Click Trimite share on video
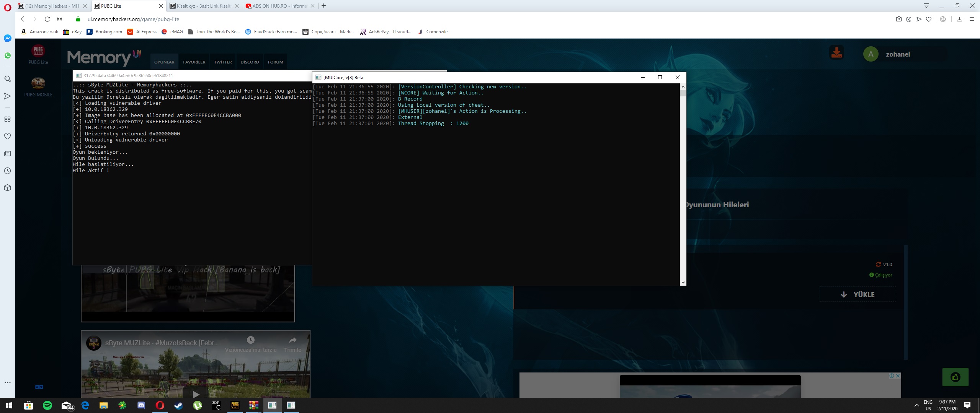Image resolution: width=980 pixels, height=413 pixels. coord(293,344)
